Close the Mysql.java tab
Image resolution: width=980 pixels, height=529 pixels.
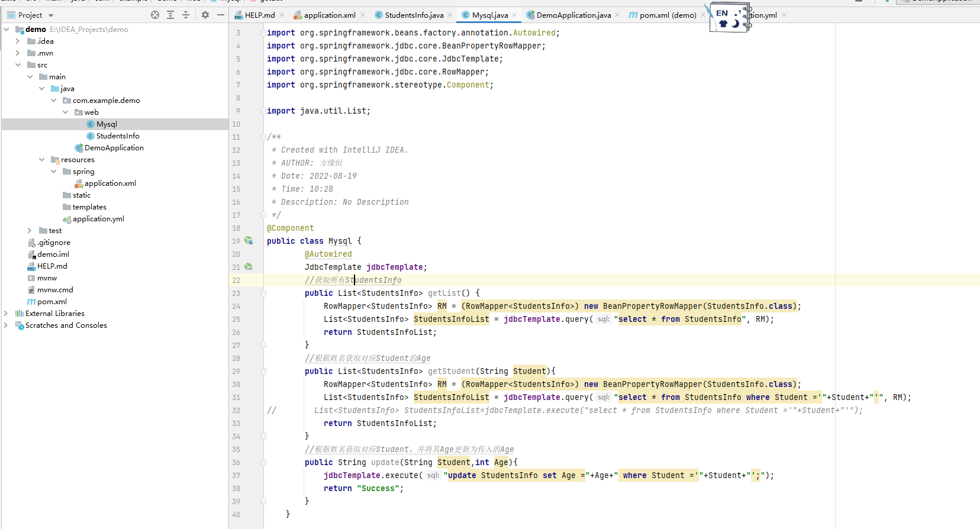(x=514, y=15)
